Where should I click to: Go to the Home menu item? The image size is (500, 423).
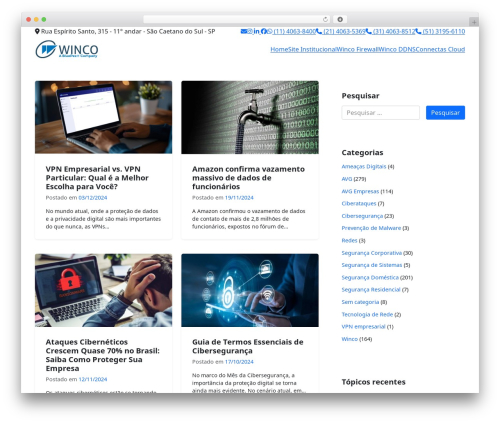(x=279, y=49)
